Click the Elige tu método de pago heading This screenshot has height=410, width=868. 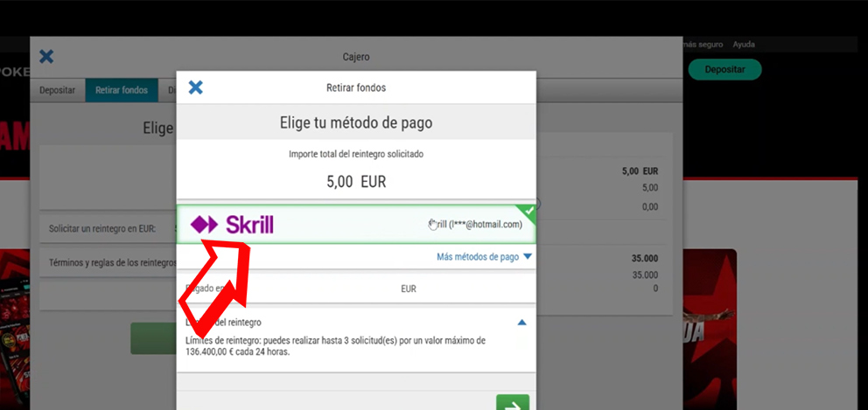click(356, 123)
